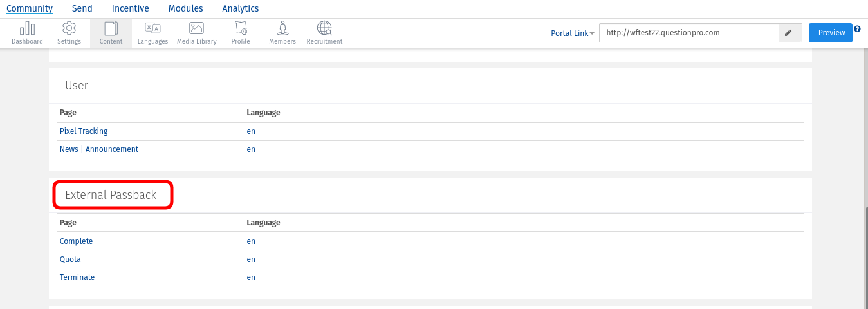Open the News | Announcement link

pos(99,149)
